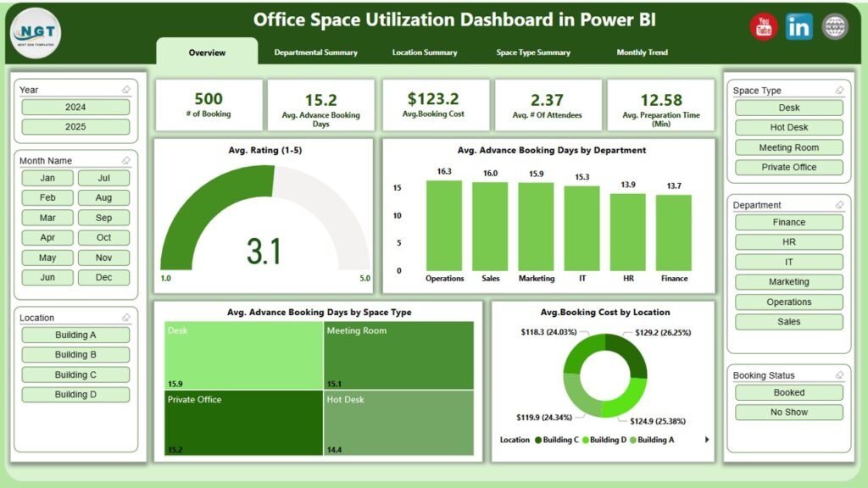Open the YouTube icon in the header
This screenshot has height=488, width=868.
point(762,26)
